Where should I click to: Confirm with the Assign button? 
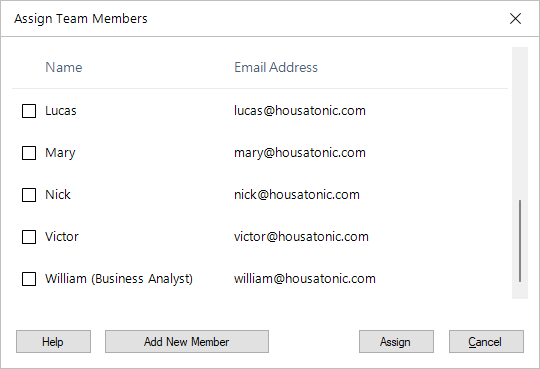pyautogui.click(x=396, y=342)
